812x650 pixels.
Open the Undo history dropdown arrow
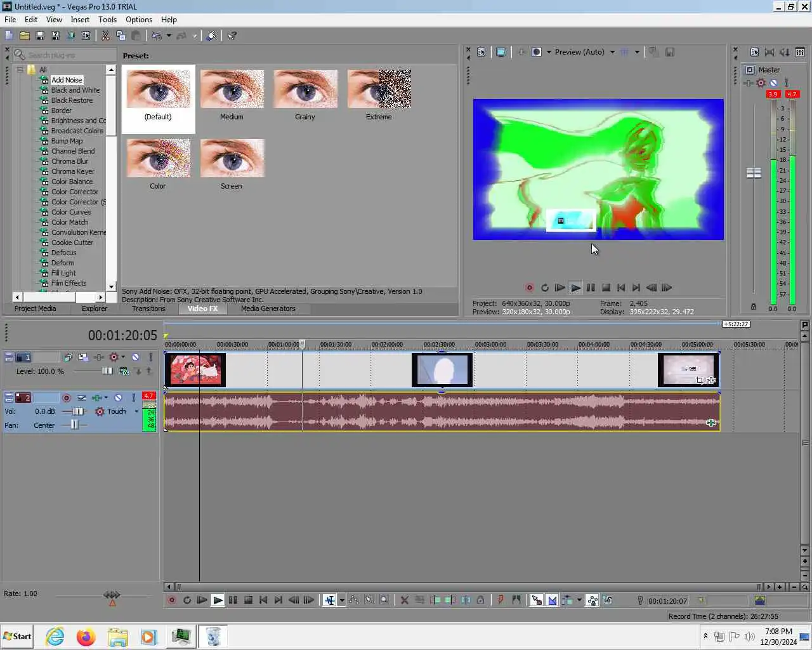coord(169,36)
